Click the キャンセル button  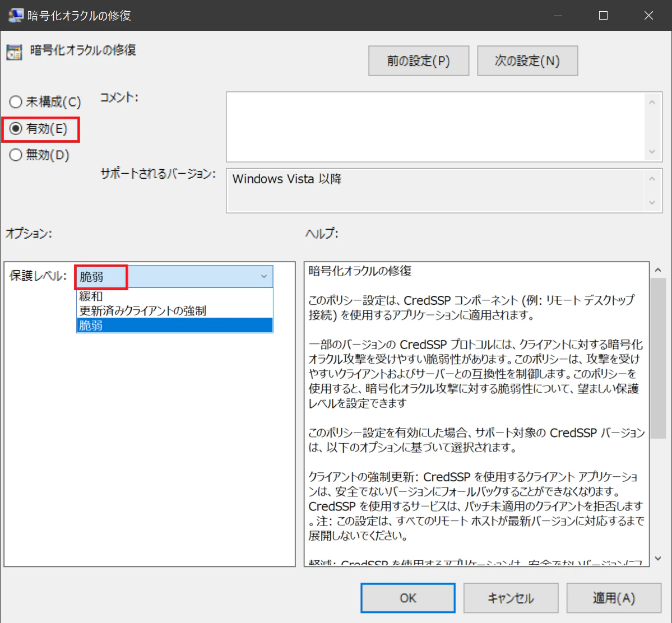coord(511,598)
